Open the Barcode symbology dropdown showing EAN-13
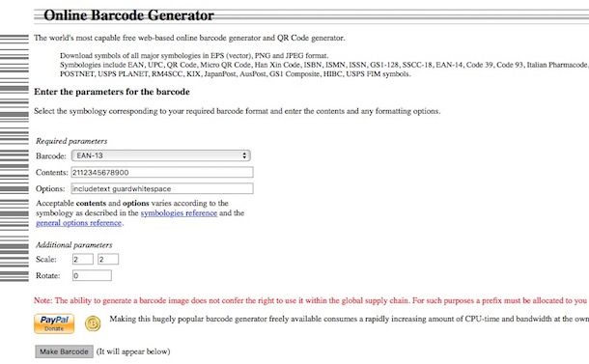 point(161,155)
